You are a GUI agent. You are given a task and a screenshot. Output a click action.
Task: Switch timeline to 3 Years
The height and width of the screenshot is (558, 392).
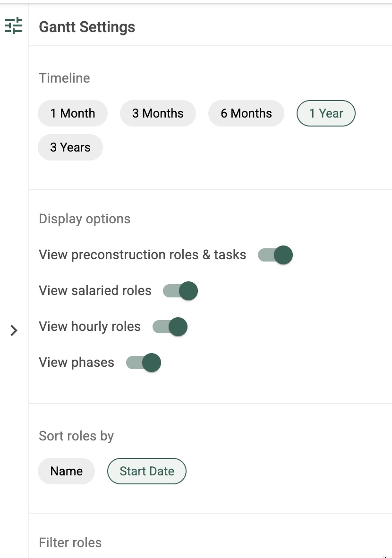click(70, 147)
